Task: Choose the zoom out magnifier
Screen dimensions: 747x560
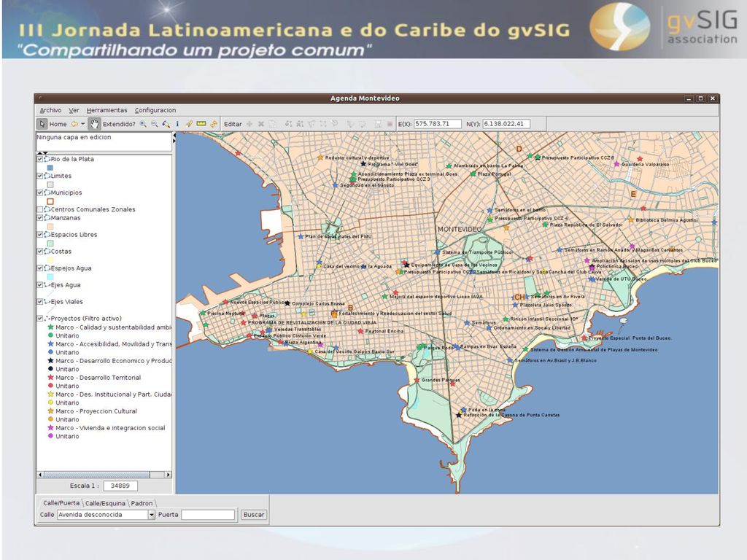Action: pyautogui.click(x=155, y=124)
